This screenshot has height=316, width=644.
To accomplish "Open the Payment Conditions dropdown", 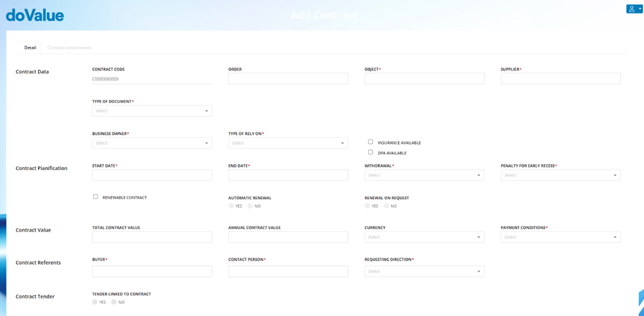I will coord(561,237).
